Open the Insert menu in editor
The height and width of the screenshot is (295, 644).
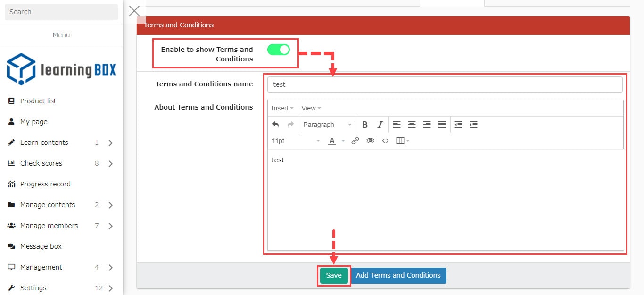[282, 108]
